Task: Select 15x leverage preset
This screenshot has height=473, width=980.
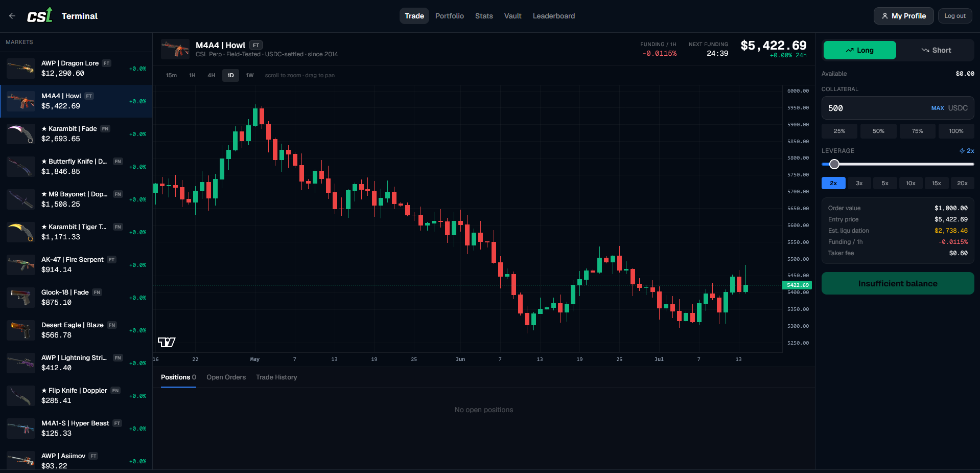Action: point(937,183)
